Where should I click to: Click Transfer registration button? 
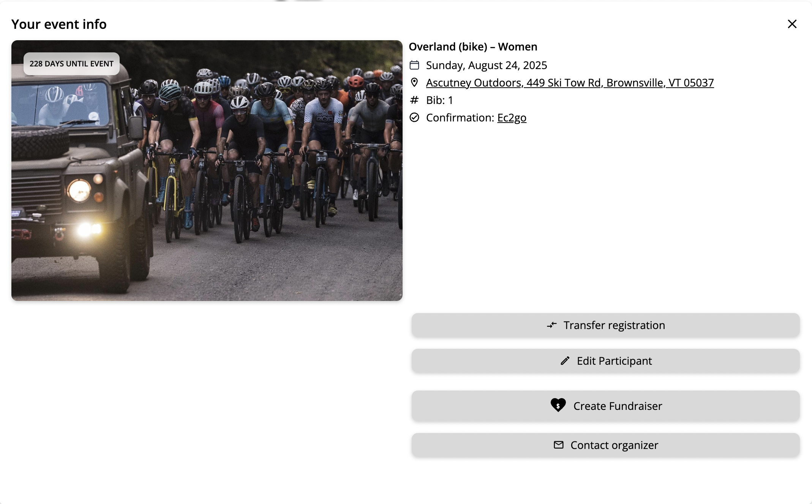606,325
